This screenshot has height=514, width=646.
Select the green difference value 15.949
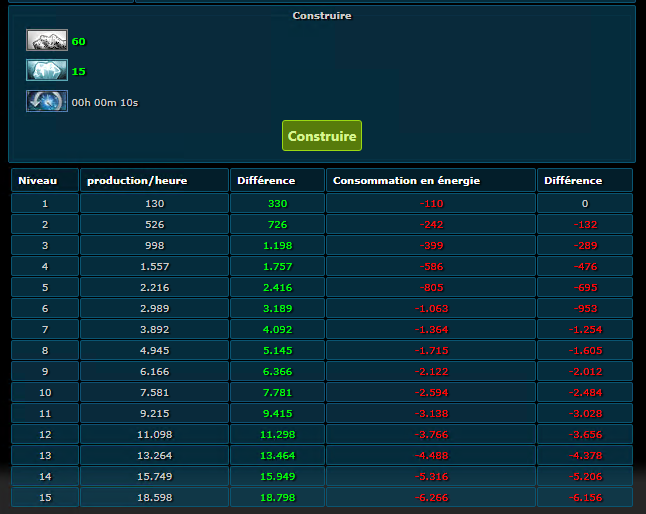pyautogui.click(x=278, y=476)
